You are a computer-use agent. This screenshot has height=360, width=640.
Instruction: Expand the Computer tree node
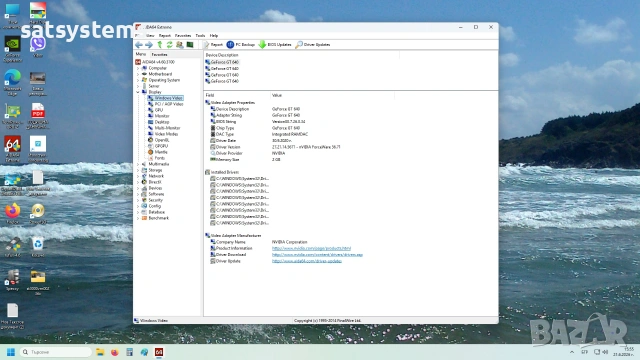(x=138, y=68)
